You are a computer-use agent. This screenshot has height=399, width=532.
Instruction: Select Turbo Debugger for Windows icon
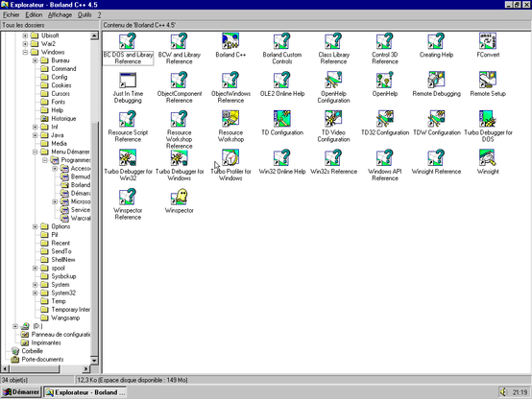coord(180,158)
